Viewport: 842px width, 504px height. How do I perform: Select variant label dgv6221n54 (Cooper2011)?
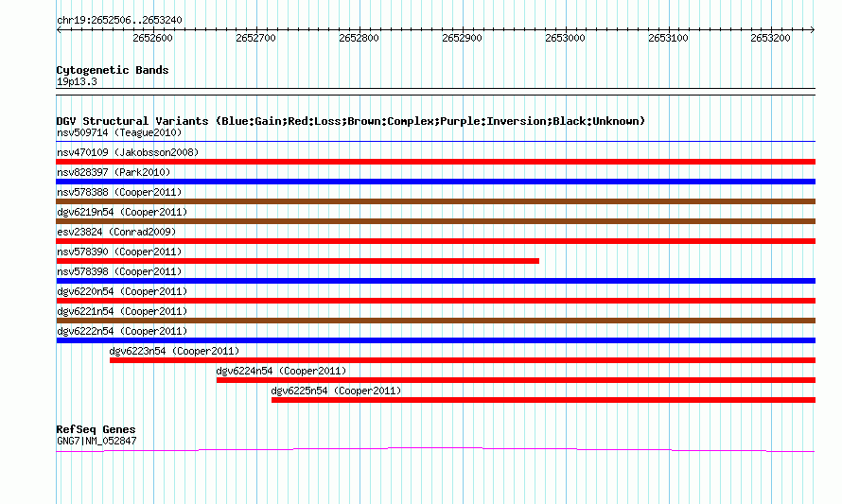(122, 311)
